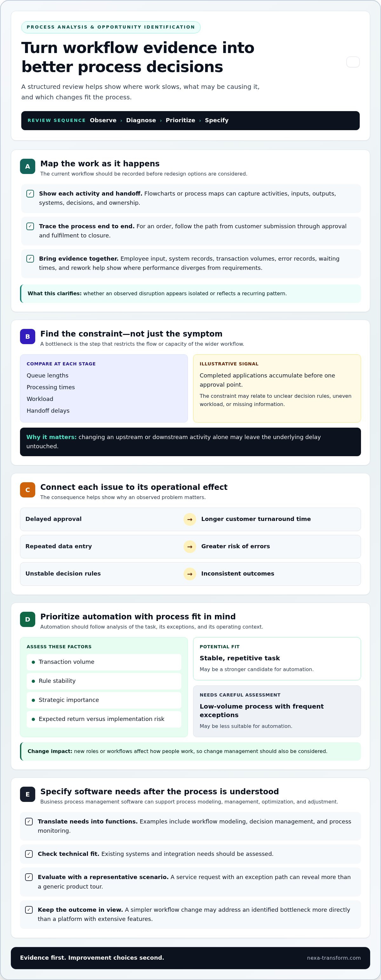
Task: Click the purple section B badge
Action: pyautogui.click(x=27, y=336)
